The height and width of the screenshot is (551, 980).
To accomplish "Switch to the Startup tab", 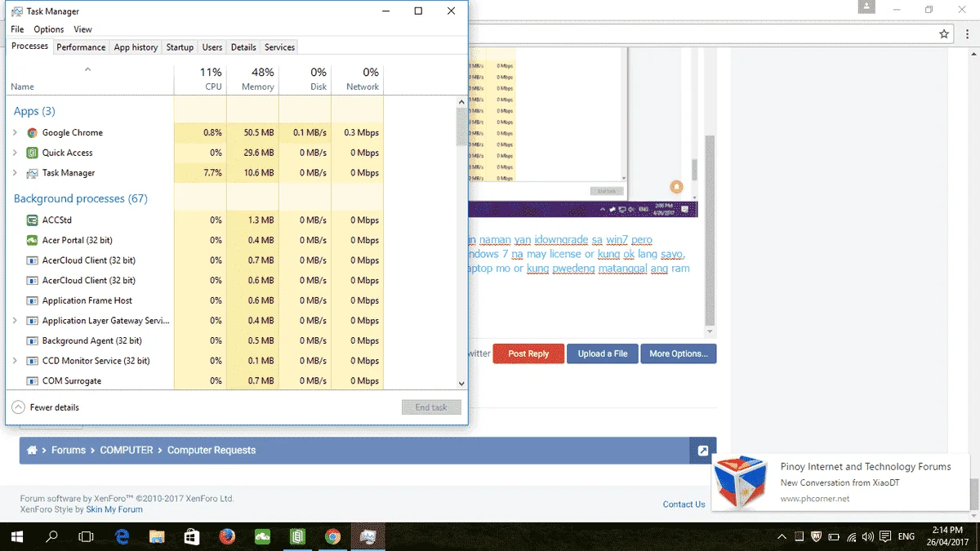I will pyautogui.click(x=180, y=47).
